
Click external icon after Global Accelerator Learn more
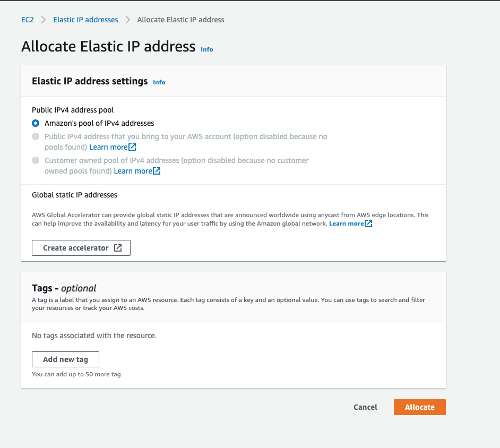coord(368,224)
